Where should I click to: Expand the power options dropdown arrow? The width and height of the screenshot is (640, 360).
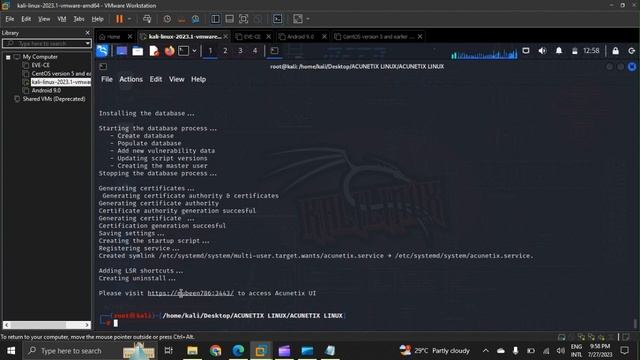129,19
